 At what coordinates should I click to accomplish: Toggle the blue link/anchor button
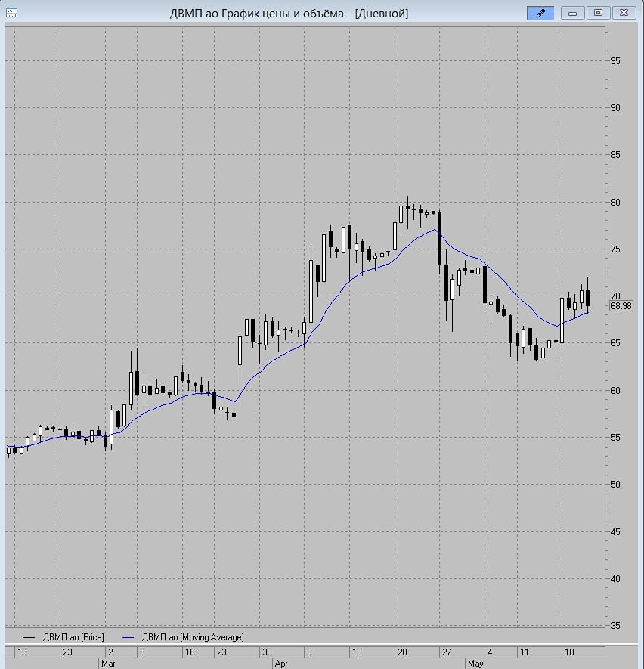coord(540,13)
